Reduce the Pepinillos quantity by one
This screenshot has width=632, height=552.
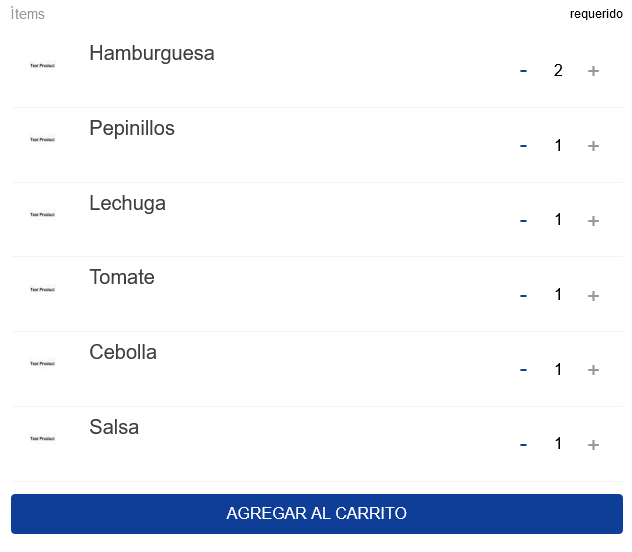coord(523,146)
